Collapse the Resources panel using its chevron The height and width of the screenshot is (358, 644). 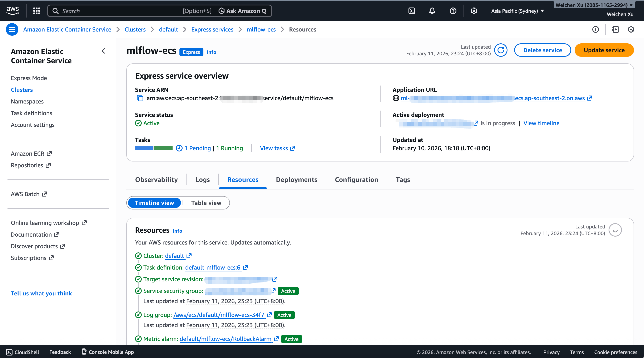coord(615,230)
